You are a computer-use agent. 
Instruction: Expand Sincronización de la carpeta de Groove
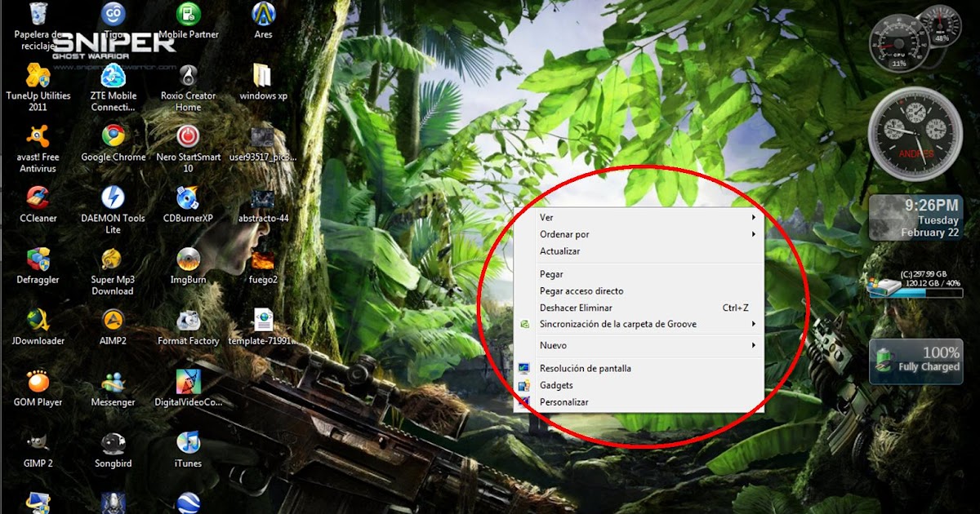pos(639,324)
